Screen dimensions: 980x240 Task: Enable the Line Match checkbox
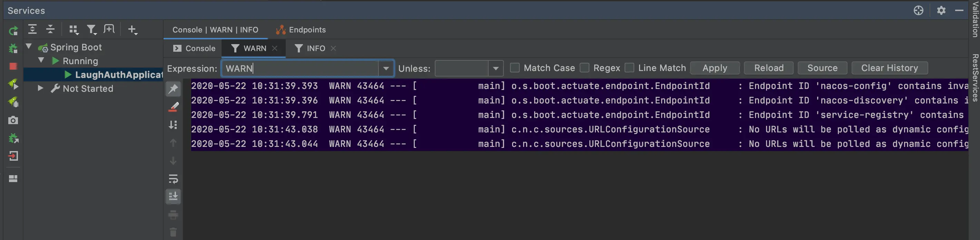coord(629,68)
